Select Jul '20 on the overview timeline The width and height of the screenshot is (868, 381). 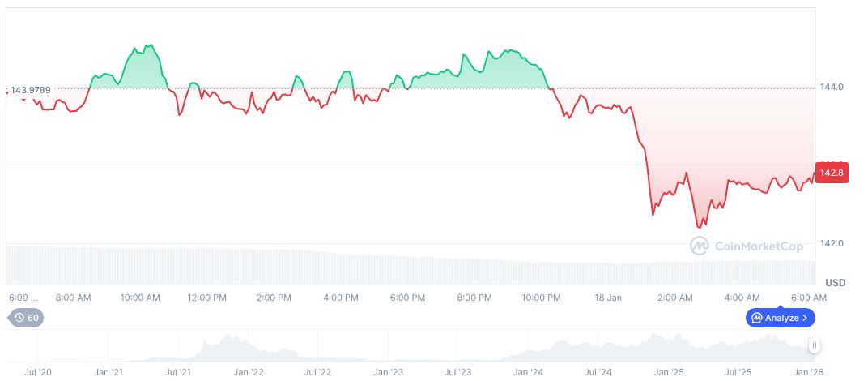(x=38, y=372)
